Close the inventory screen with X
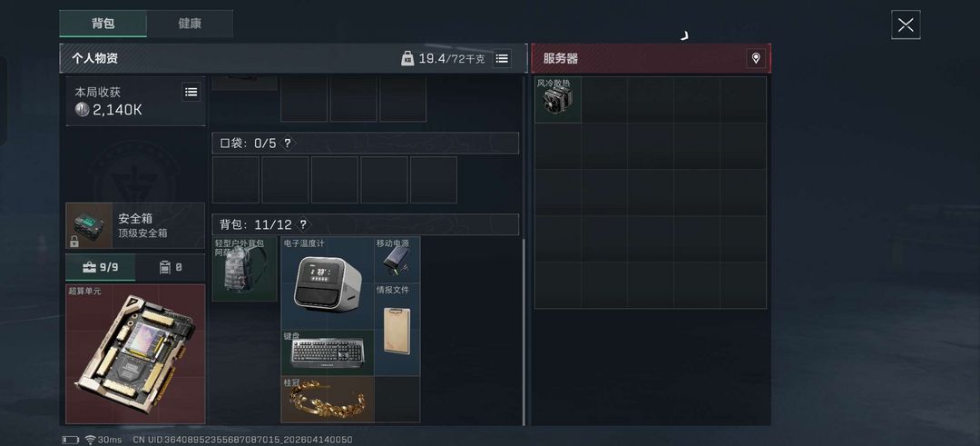 coord(906,25)
